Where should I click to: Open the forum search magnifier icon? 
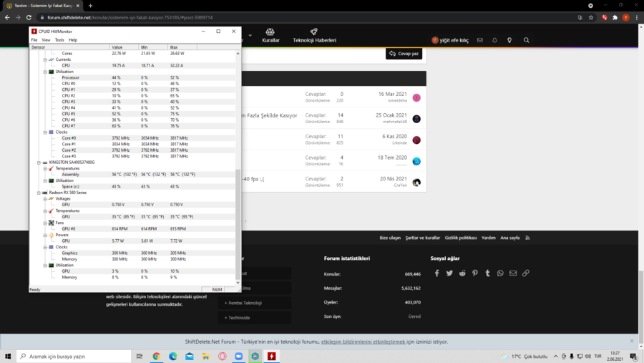[526, 40]
